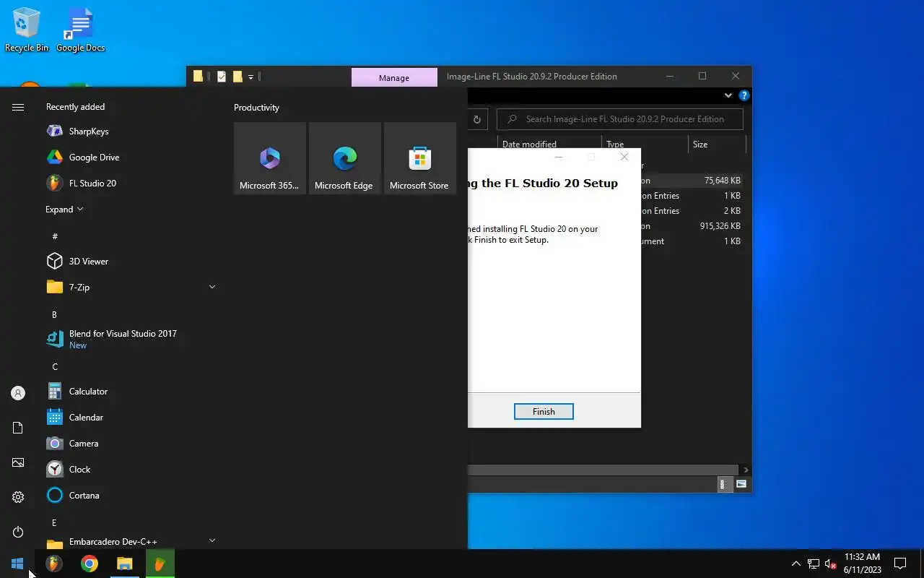Open Recycle Bin on desktop
Image resolution: width=924 pixels, height=578 pixels.
click(27, 30)
